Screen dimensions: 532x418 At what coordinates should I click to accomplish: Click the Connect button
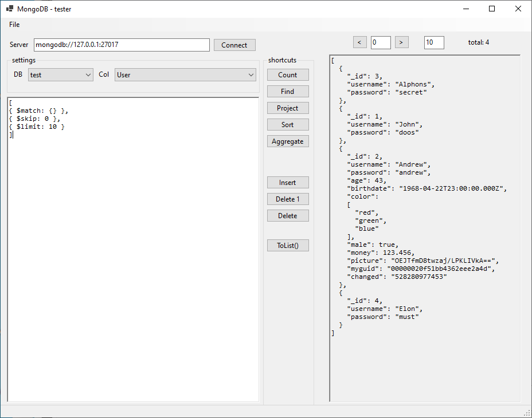click(234, 45)
